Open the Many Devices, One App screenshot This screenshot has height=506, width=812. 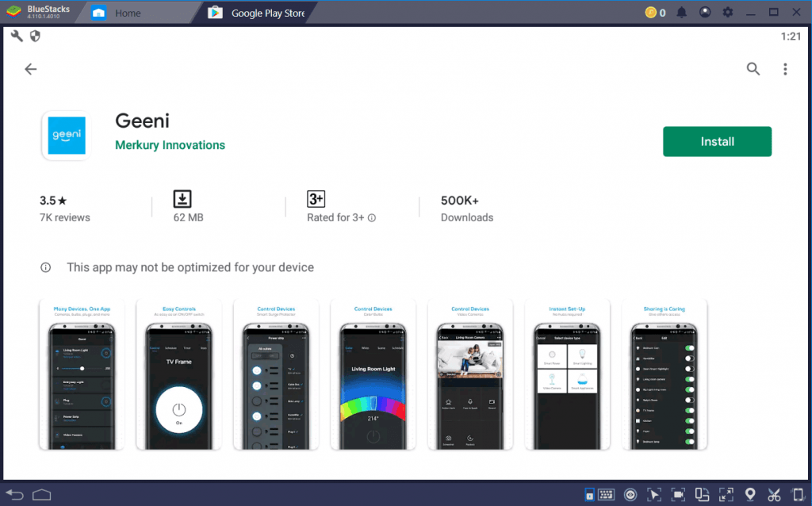[x=82, y=374]
